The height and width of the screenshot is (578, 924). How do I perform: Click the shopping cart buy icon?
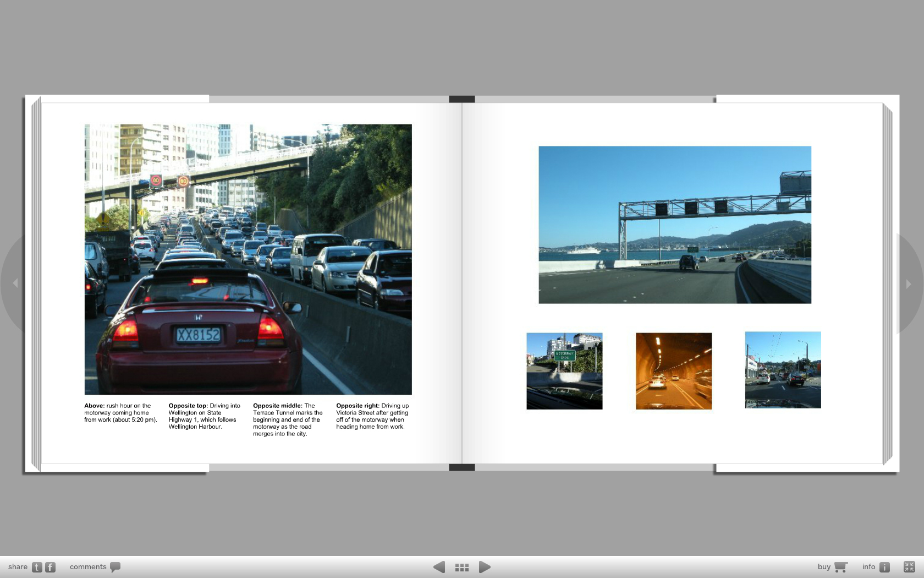pyautogui.click(x=840, y=567)
